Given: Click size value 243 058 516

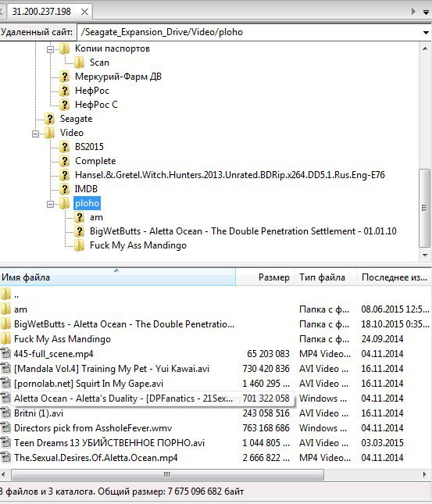Looking at the screenshot, I should pos(266,413).
